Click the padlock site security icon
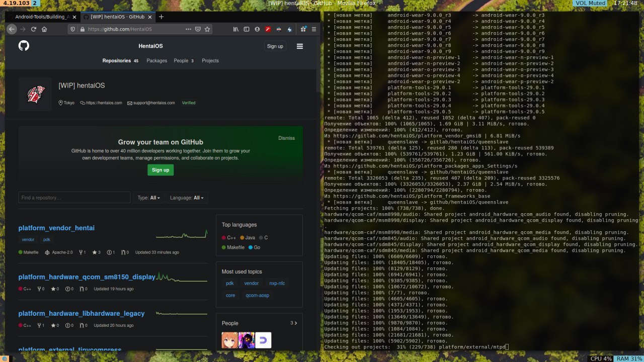The image size is (644, 362). pos(82,29)
